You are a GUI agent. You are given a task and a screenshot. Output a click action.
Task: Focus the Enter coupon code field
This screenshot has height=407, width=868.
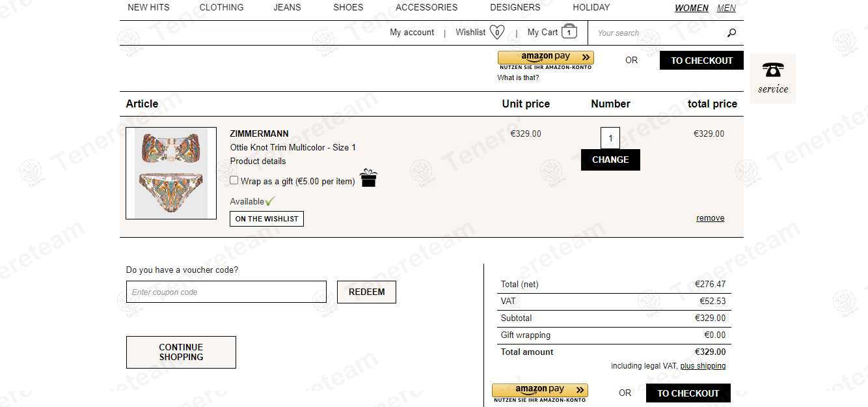click(226, 292)
